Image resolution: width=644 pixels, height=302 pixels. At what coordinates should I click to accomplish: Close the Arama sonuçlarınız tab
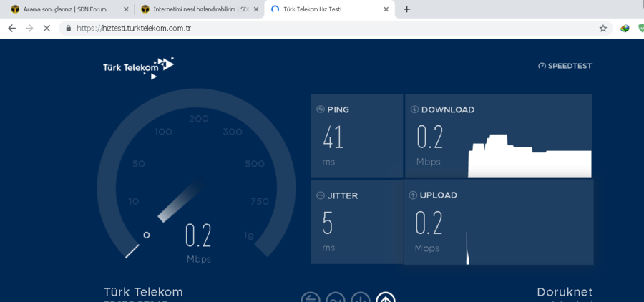[126, 9]
